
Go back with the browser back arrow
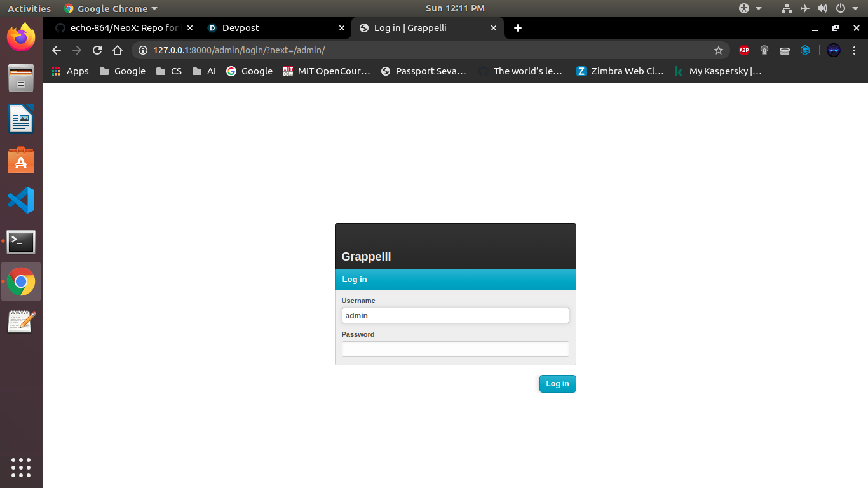click(x=57, y=50)
